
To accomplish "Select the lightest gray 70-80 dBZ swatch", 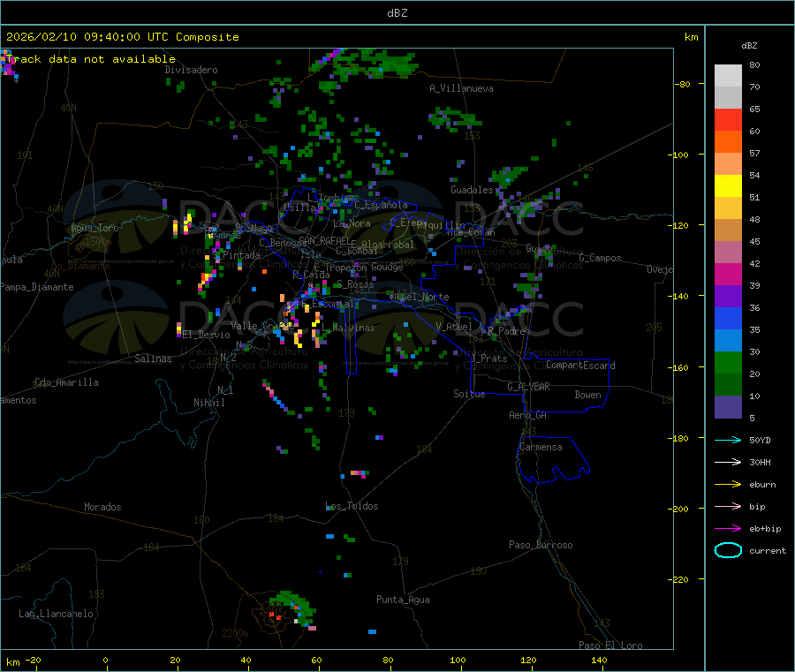I will (x=728, y=76).
